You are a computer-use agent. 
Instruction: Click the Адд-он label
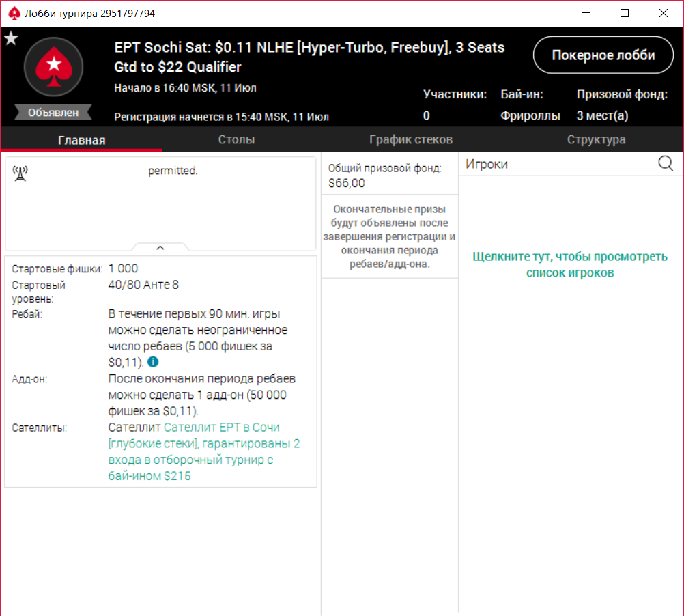point(29,379)
